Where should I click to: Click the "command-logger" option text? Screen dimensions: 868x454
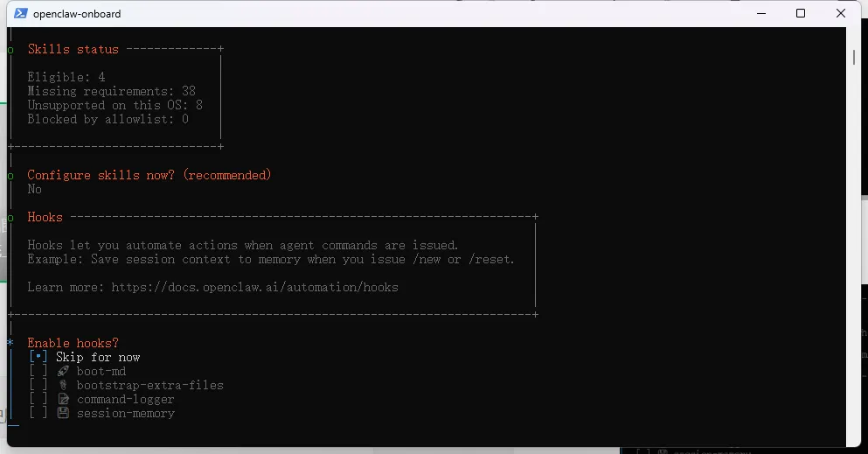point(126,399)
